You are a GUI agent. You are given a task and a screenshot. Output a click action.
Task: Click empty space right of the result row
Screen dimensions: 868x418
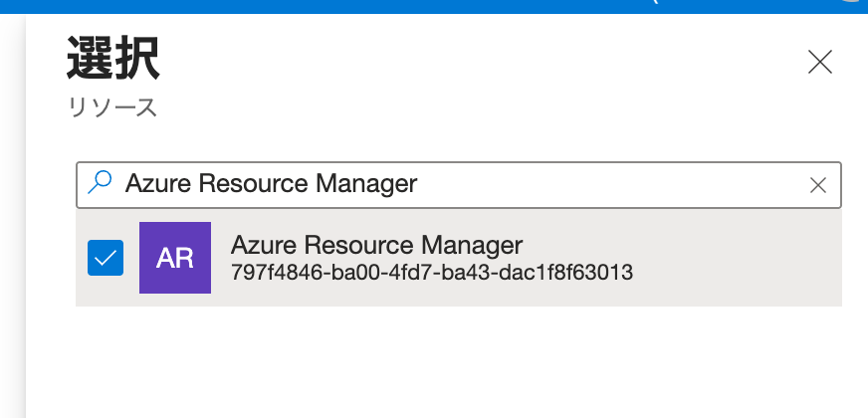pyautogui.click(x=737, y=258)
